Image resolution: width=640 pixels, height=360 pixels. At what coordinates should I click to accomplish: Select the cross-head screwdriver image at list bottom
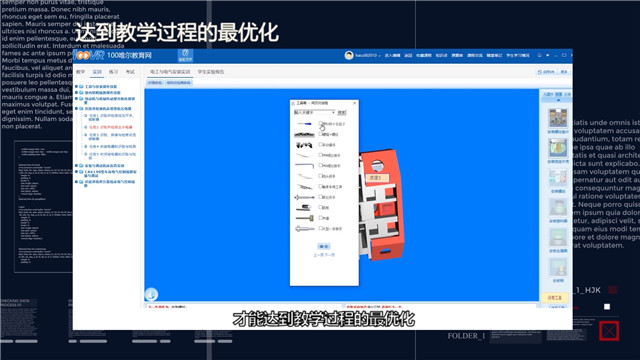pos(304,229)
